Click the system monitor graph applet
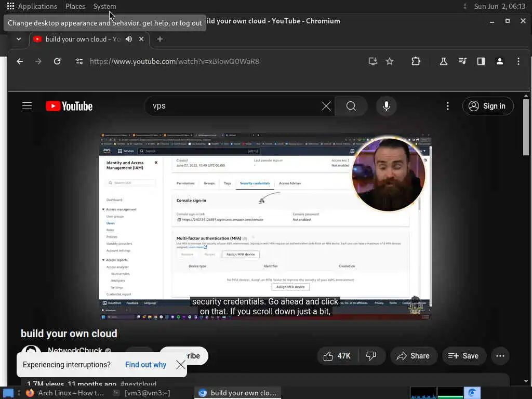Image resolution: width=532 pixels, height=399 pixels. 436,393
